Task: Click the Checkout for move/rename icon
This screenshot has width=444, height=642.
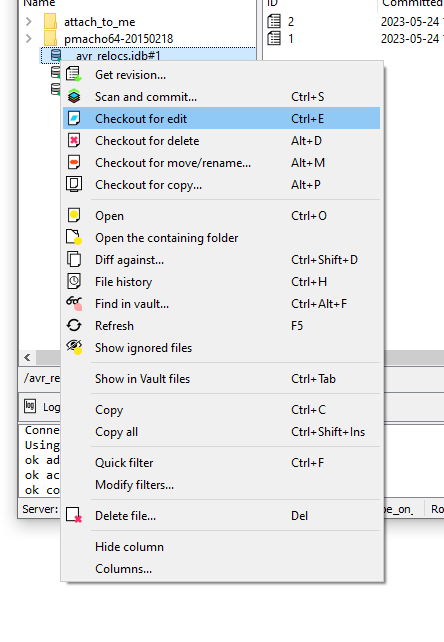Action: click(x=74, y=163)
